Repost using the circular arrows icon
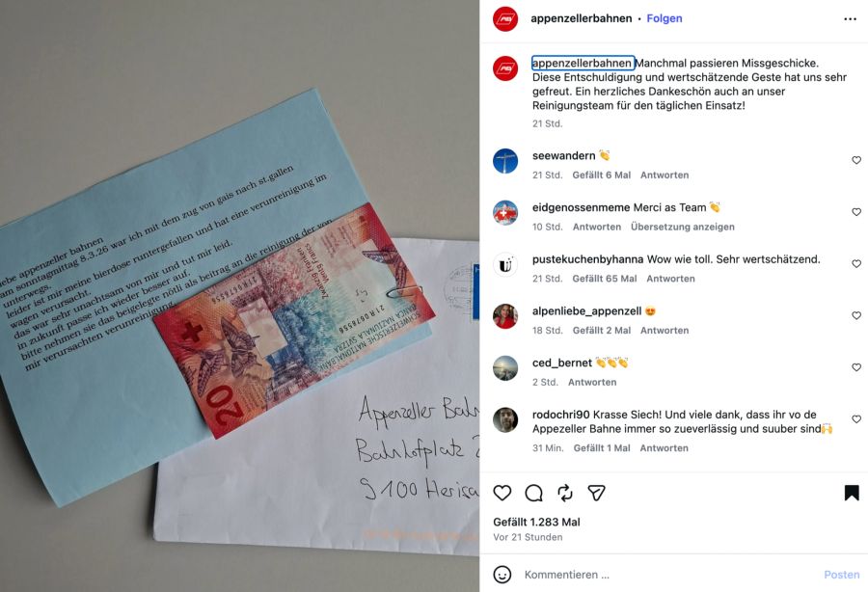 [565, 493]
